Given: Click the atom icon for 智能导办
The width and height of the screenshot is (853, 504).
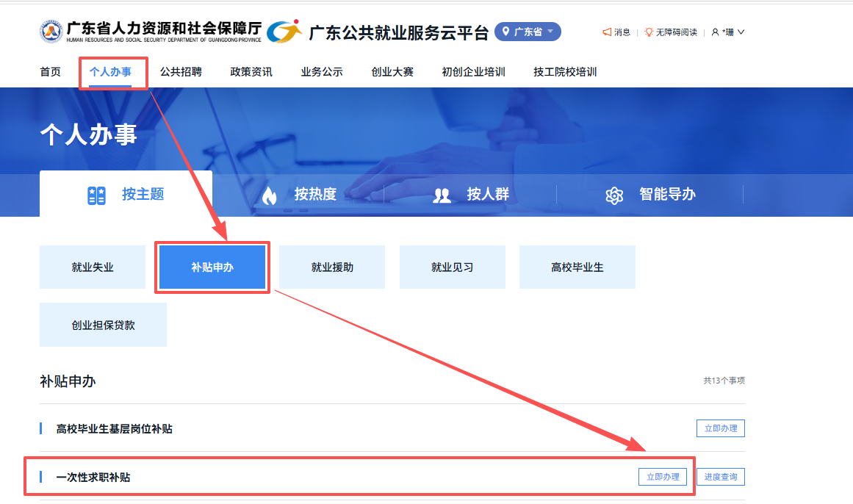Looking at the screenshot, I should click(614, 195).
